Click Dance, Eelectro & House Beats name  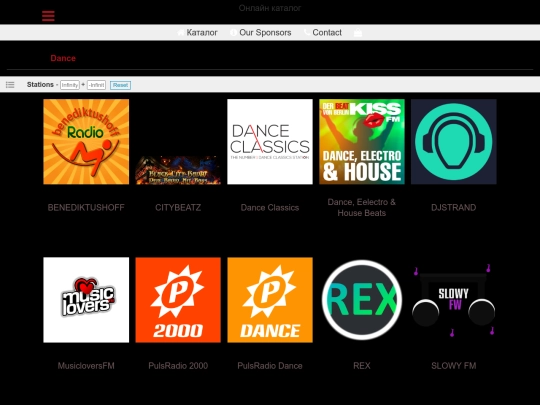(362, 207)
